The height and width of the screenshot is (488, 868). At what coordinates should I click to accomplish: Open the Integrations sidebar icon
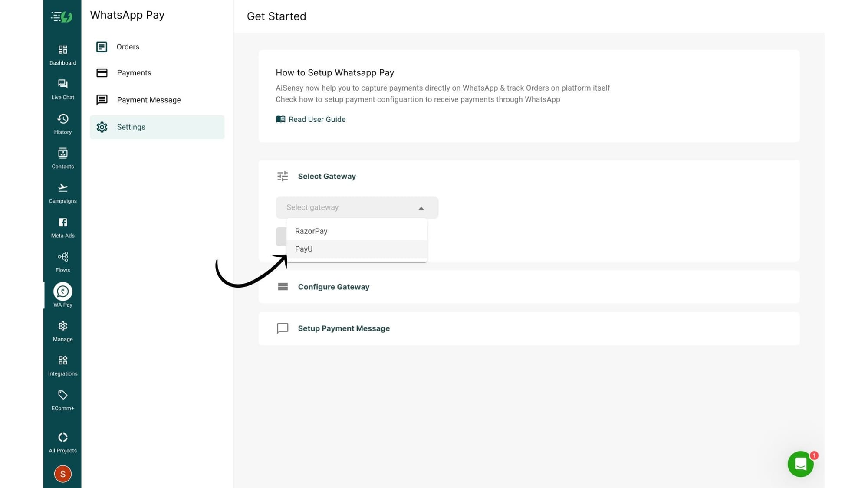tap(62, 360)
